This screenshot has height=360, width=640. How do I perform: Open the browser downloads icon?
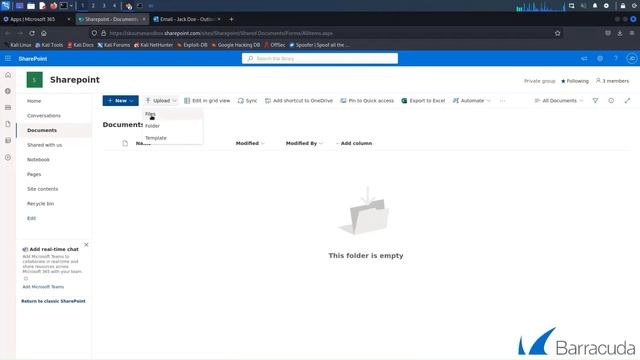[x=620, y=33]
